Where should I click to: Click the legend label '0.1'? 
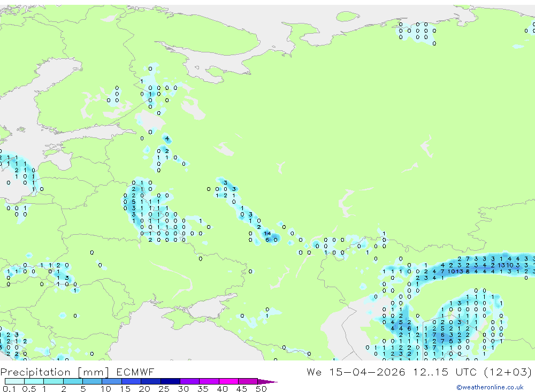tap(9, 389)
